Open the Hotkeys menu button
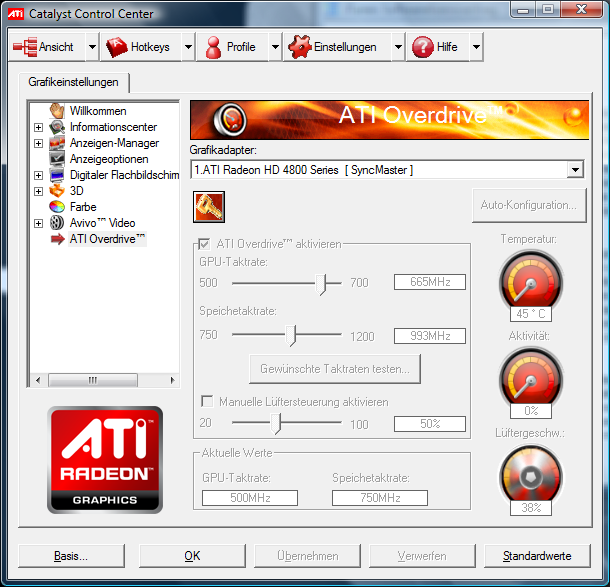Screen dimensions: 610x587 click(141, 47)
